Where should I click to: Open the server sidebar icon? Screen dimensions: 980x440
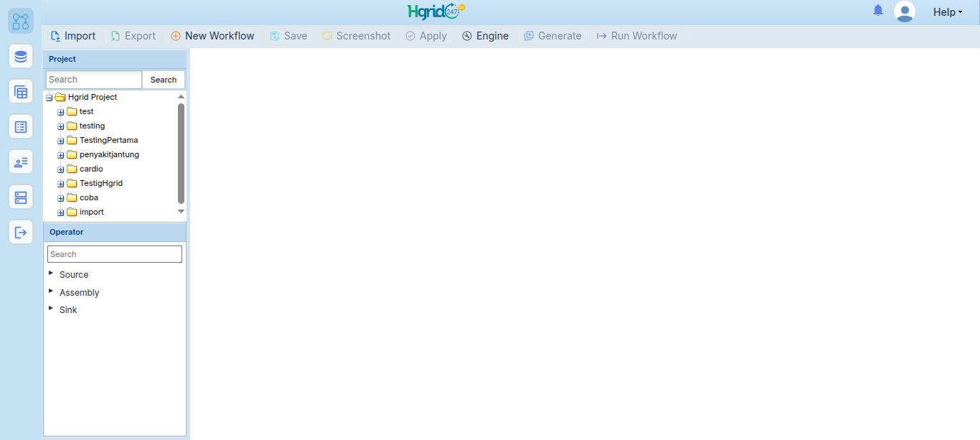pyautogui.click(x=21, y=197)
